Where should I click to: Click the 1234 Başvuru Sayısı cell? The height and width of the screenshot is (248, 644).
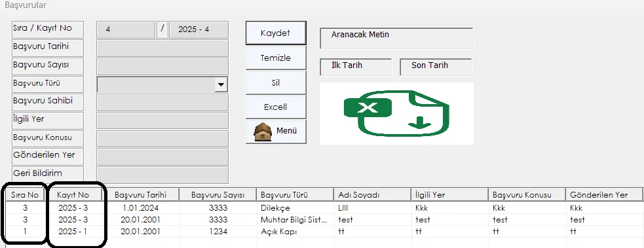pyautogui.click(x=218, y=232)
